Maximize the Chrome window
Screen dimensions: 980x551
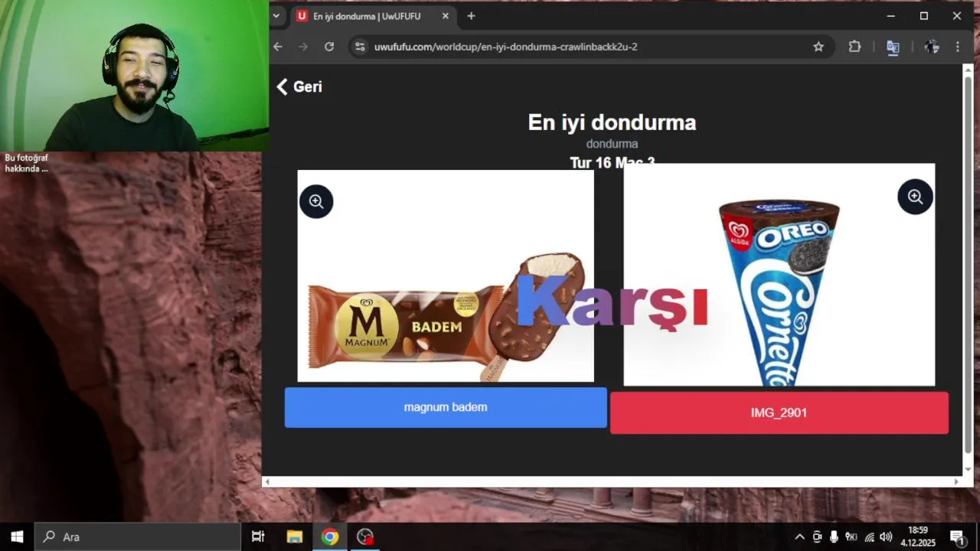pyautogui.click(x=924, y=16)
